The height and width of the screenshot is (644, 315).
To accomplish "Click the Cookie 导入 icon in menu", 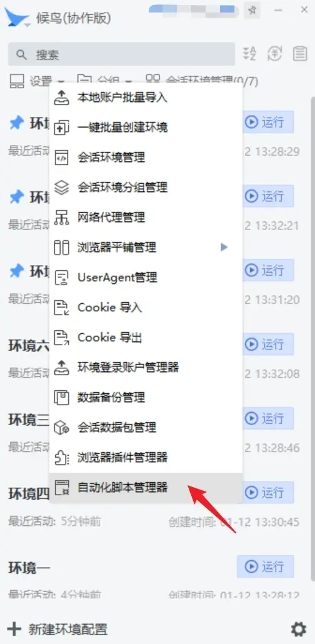I will (x=62, y=307).
